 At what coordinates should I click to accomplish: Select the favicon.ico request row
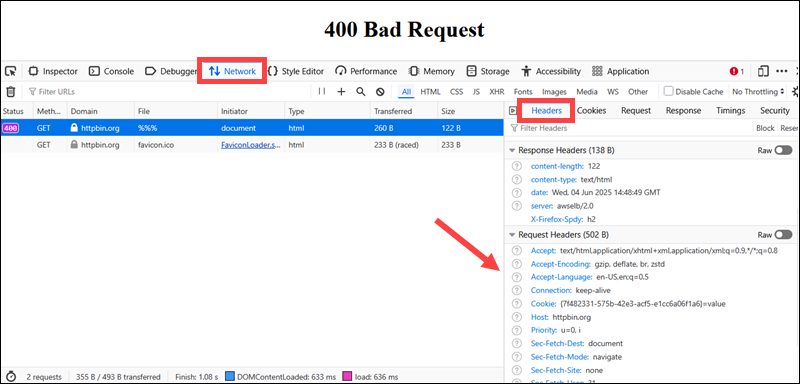(x=252, y=145)
